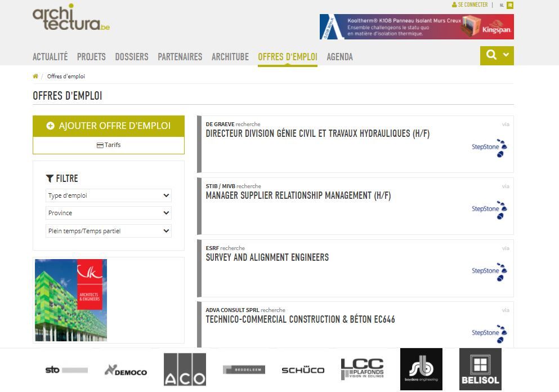Click the Belisol sponsor logo
The width and height of the screenshot is (559, 392).
(x=480, y=369)
